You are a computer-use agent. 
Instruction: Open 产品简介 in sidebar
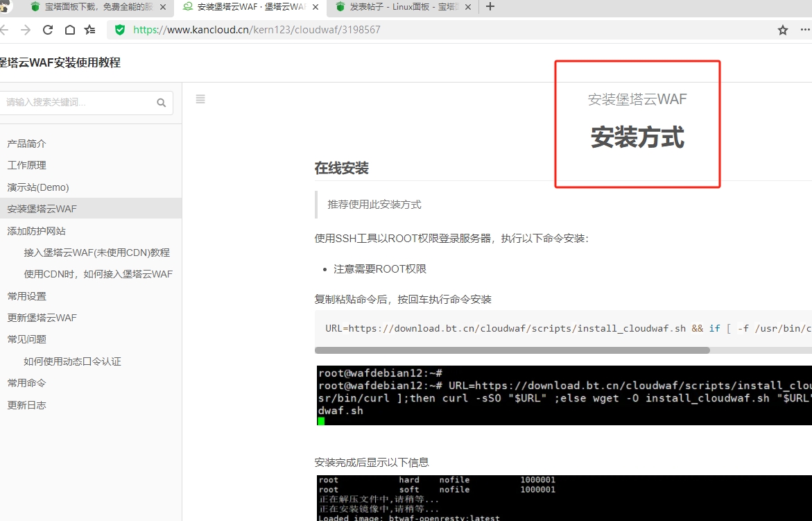click(x=26, y=144)
